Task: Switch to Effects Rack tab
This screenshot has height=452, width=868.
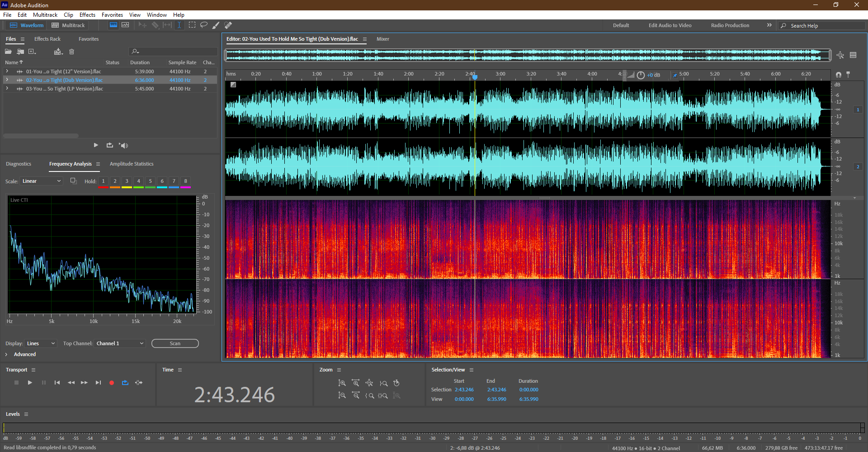Action: (x=47, y=39)
